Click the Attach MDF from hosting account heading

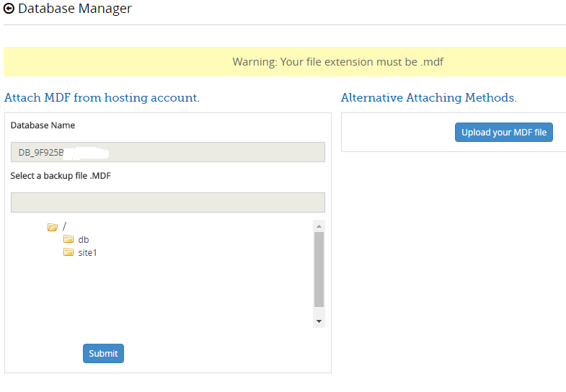(102, 98)
